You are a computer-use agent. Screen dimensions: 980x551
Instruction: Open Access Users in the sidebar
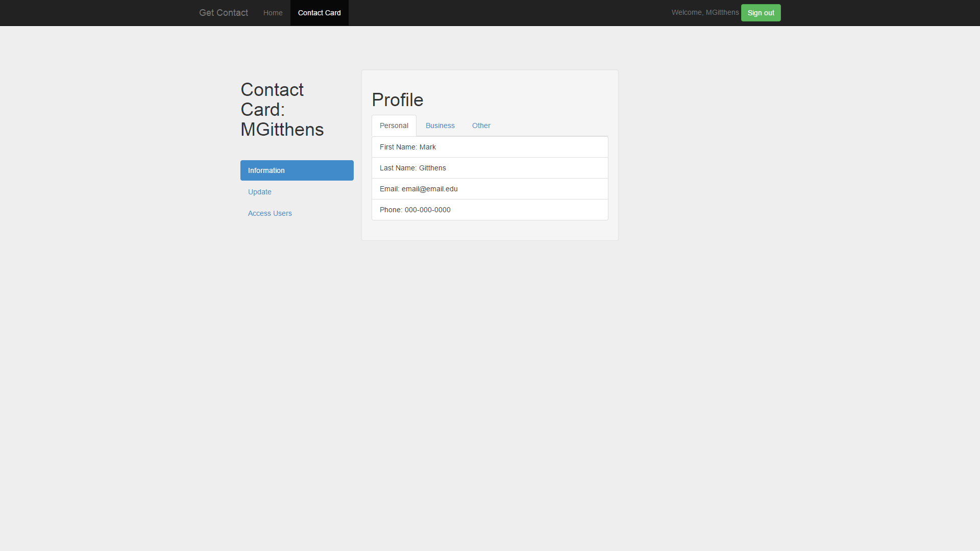pyautogui.click(x=269, y=213)
